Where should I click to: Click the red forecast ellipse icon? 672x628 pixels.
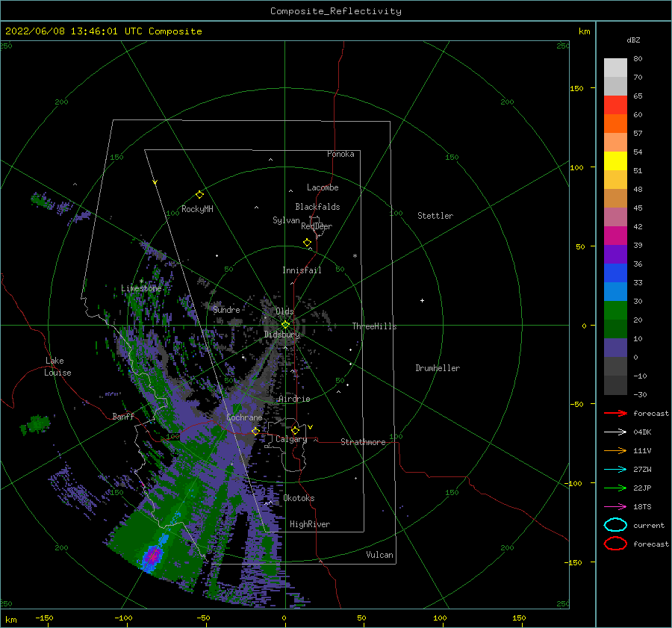tap(615, 544)
